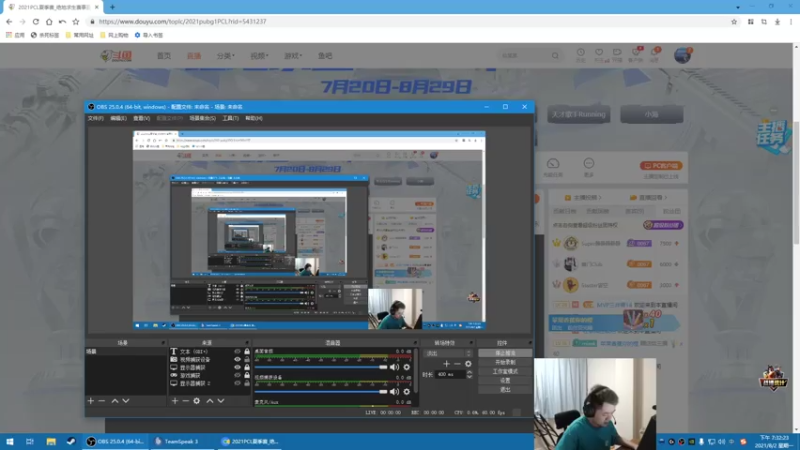Add a new source with the plus icon
The image size is (800, 450).
[x=175, y=401]
